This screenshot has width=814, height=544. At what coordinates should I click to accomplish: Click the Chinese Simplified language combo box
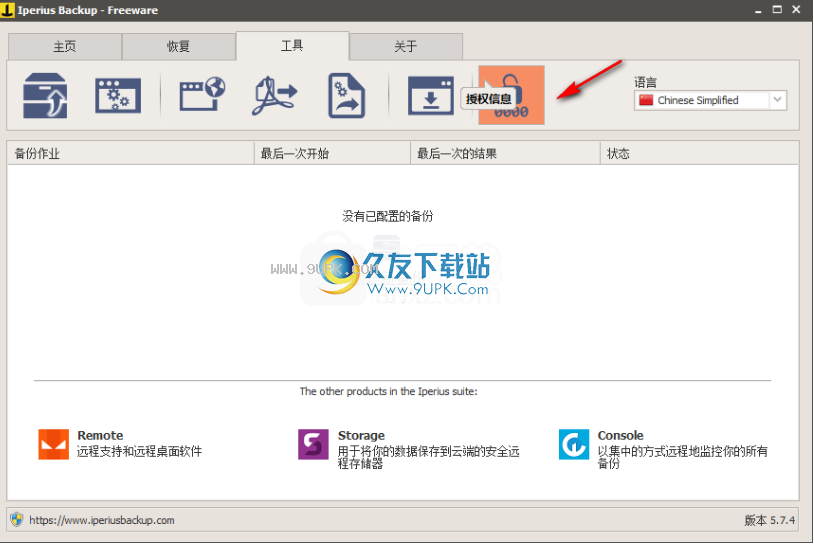click(x=710, y=100)
